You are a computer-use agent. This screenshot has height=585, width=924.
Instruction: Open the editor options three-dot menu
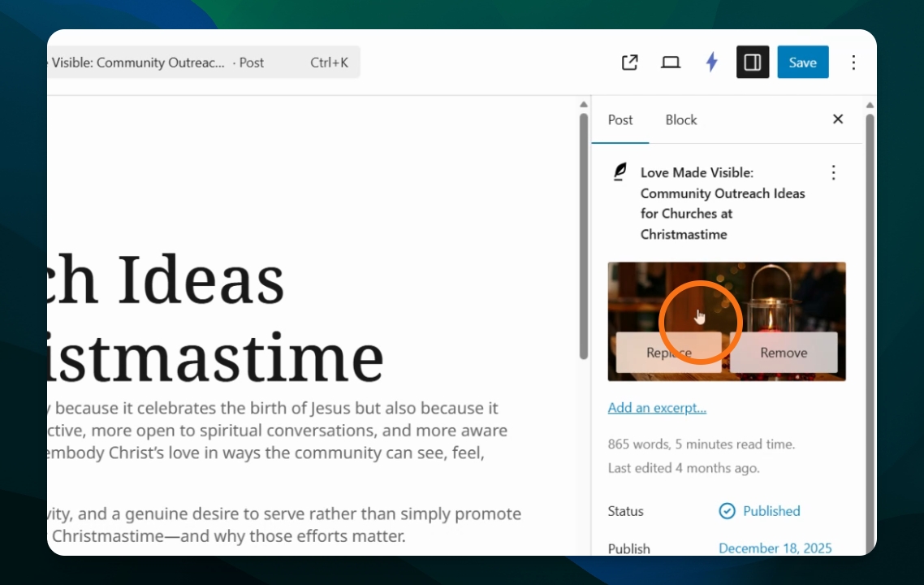point(853,62)
